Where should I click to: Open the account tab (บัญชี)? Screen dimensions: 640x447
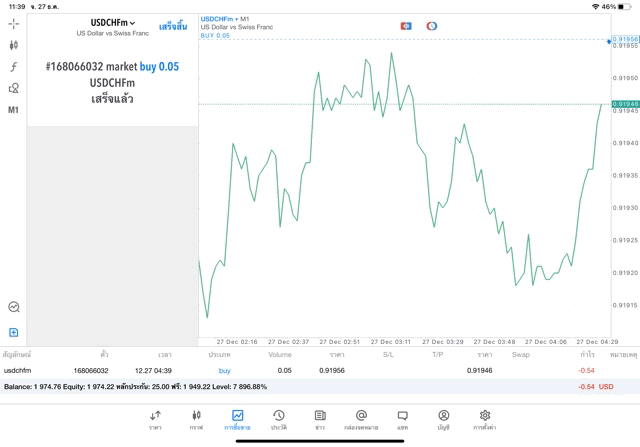click(443, 419)
